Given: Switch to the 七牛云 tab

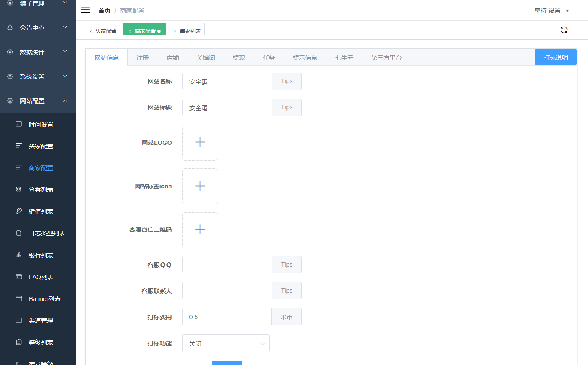Looking at the screenshot, I should coord(344,58).
